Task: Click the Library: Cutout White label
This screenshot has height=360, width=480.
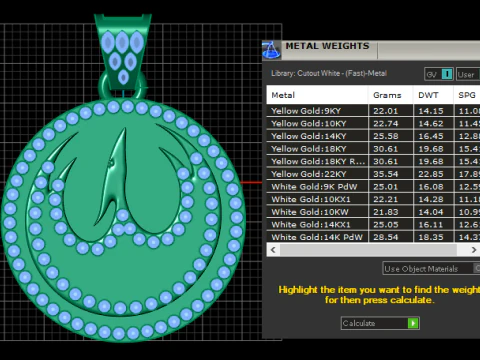Action: [x=329, y=73]
